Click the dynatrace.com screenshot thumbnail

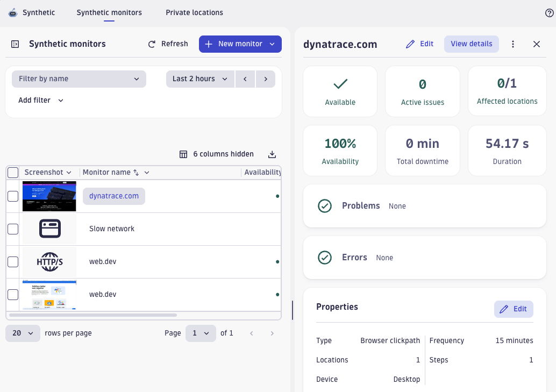49,196
